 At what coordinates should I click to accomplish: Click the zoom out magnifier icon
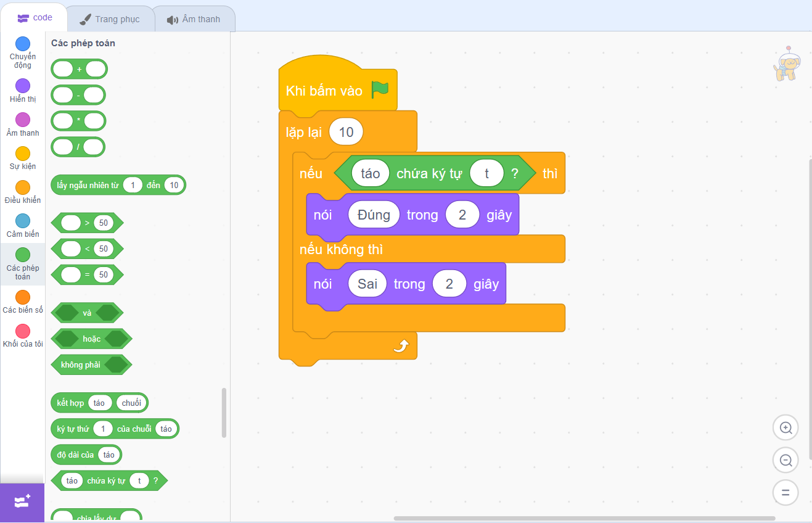785,460
